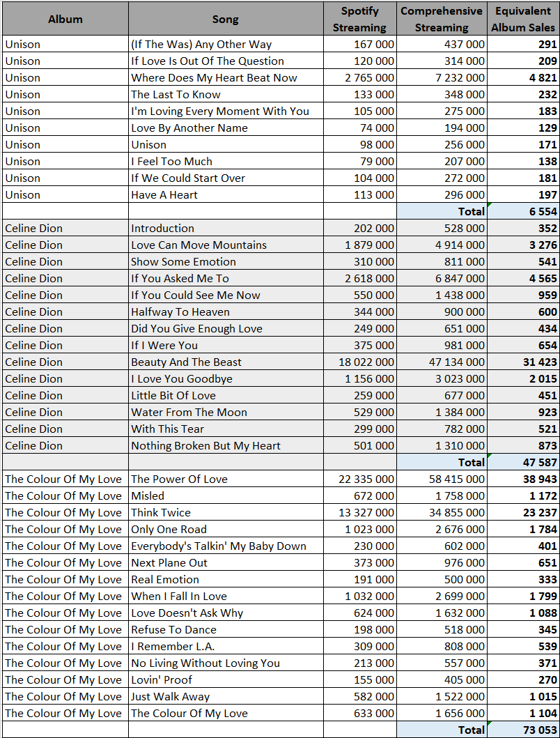The width and height of the screenshot is (560, 738).
Task: Click the equivalent sales value 4 821
Action: 523,77
